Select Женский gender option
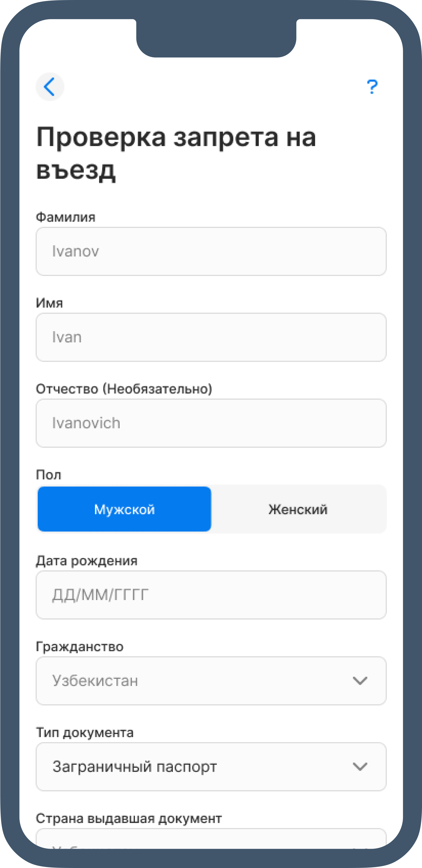The width and height of the screenshot is (422, 868). pyautogui.click(x=298, y=509)
